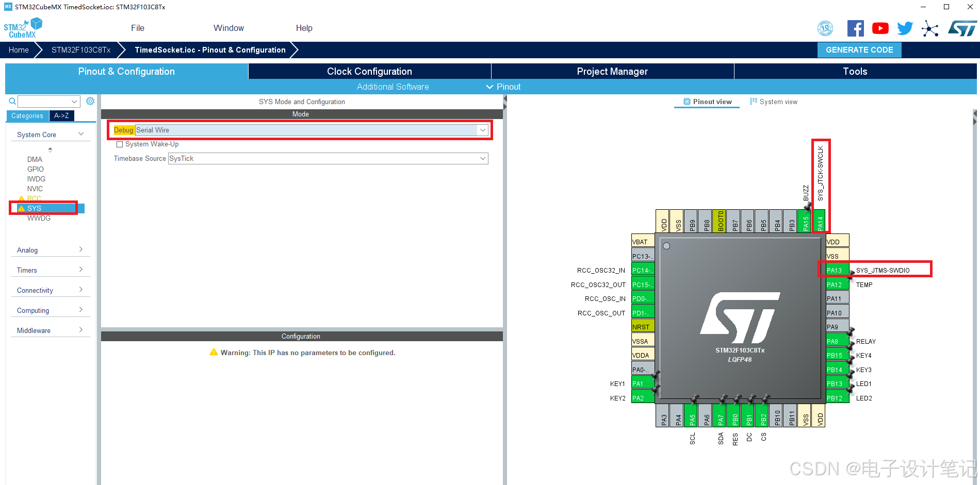Select pin PA7 on the chip

point(721,415)
